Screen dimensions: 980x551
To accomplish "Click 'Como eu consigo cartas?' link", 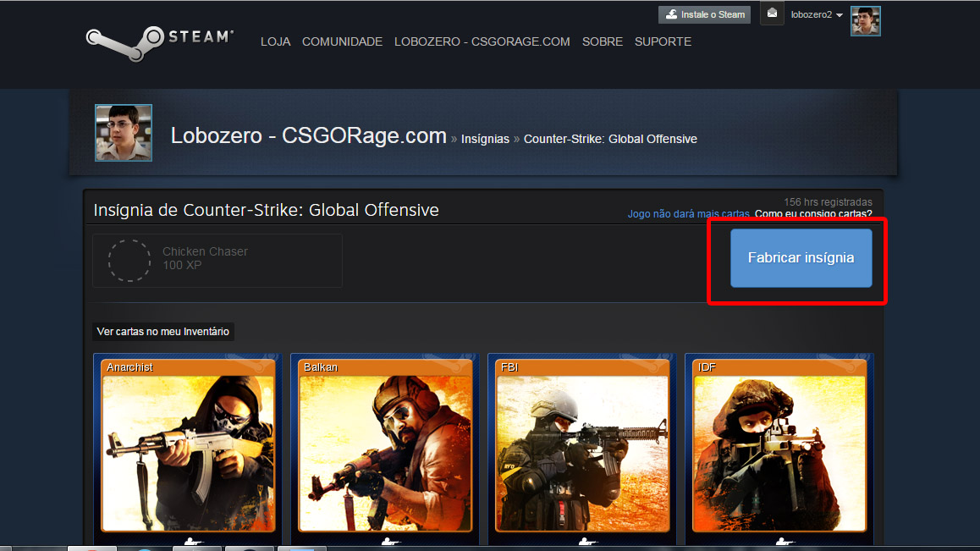I will [813, 214].
